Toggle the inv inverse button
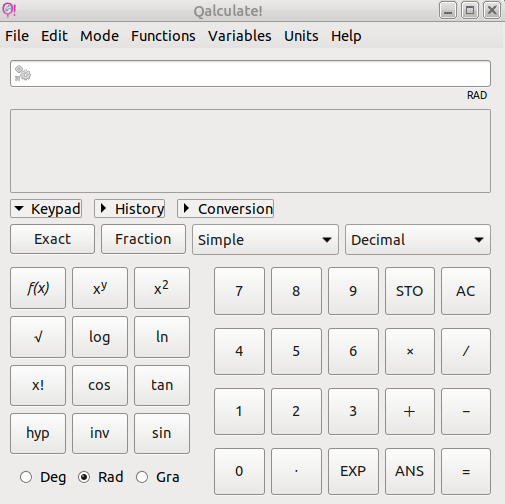The image size is (505, 504). pyautogui.click(x=100, y=433)
